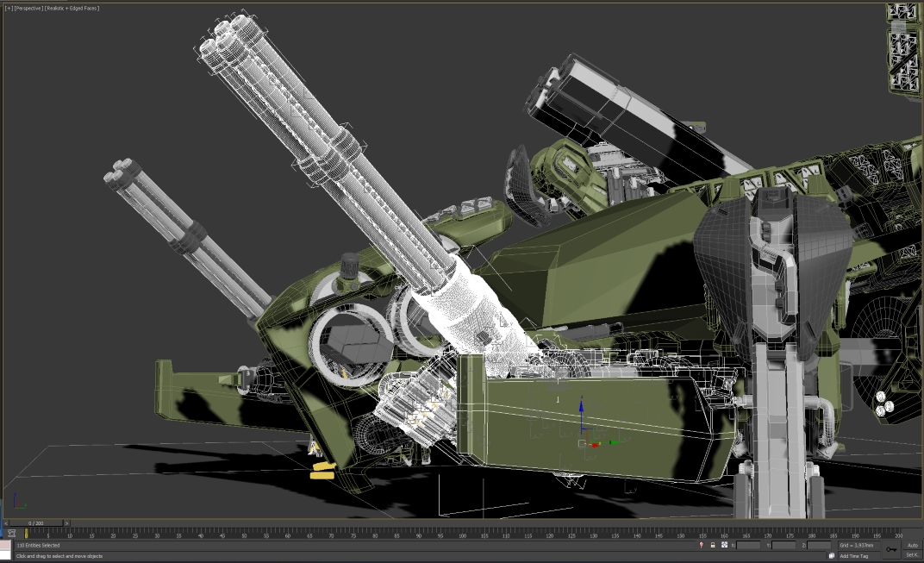Click the isolate selection light bulb icon
The image size is (924, 563).
(x=701, y=545)
